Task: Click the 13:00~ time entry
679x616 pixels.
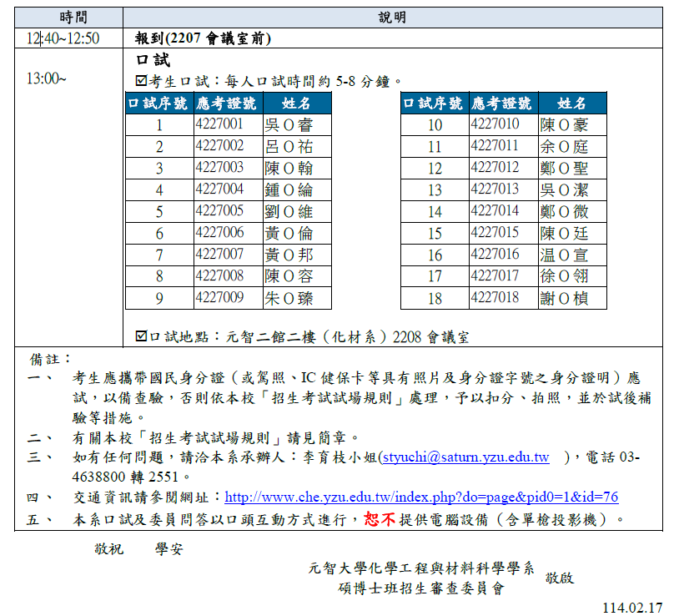Action: click(47, 78)
